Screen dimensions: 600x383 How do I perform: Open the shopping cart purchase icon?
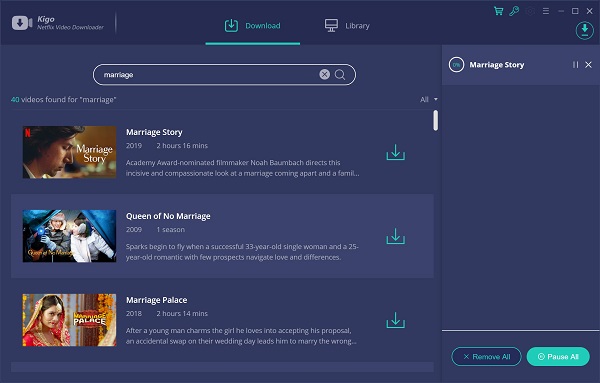(x=498, y=11)
